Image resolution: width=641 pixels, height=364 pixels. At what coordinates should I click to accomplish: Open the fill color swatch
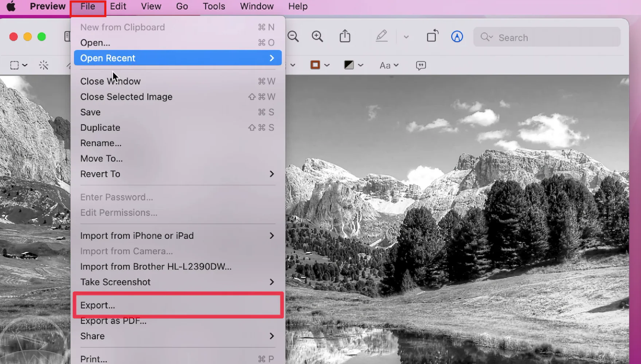pos(349,65)
